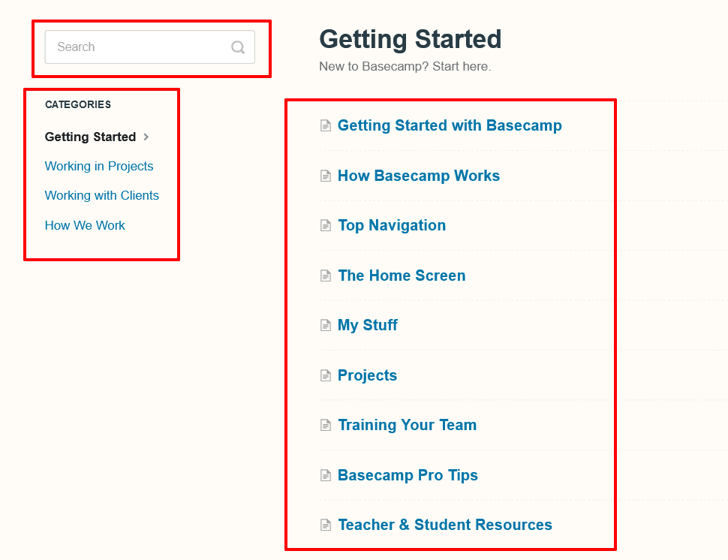Screen dimensions: 728x560
Task: Open the Training Your Team article
Action: click(407, 425)
